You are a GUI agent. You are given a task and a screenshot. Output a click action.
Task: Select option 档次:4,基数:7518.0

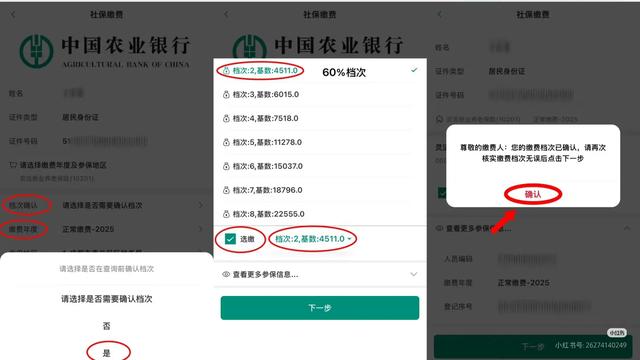320,118
